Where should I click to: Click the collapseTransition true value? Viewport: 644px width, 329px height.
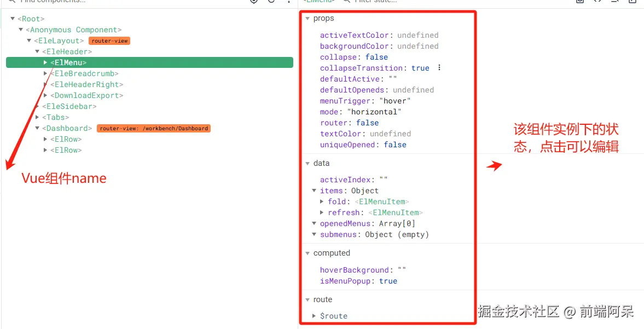pos(420,68)
